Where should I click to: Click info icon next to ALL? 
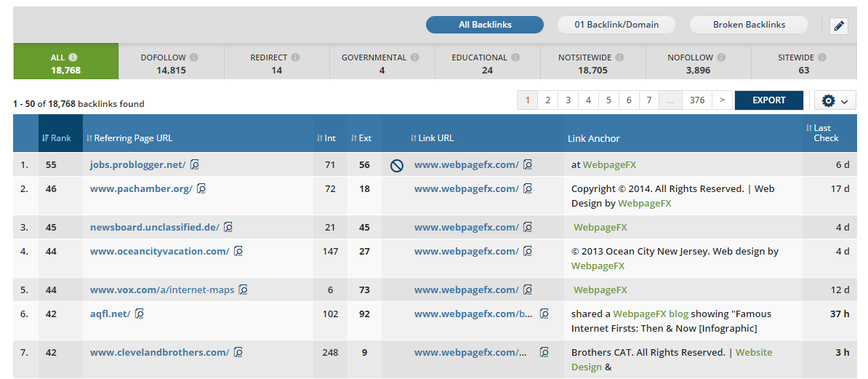tap(73, 57)
